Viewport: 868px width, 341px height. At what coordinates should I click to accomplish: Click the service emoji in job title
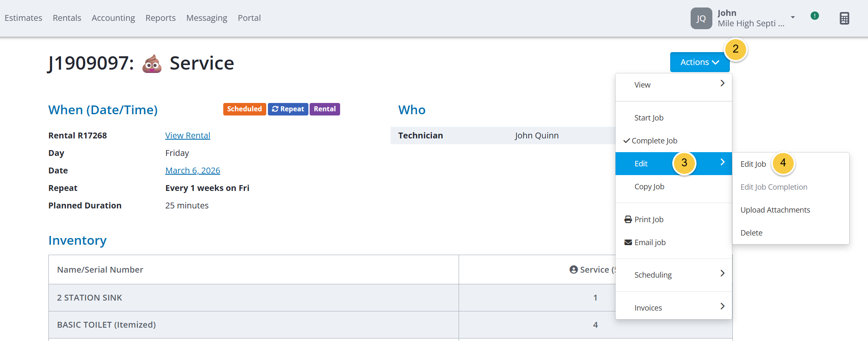click(x=152, y=63)
